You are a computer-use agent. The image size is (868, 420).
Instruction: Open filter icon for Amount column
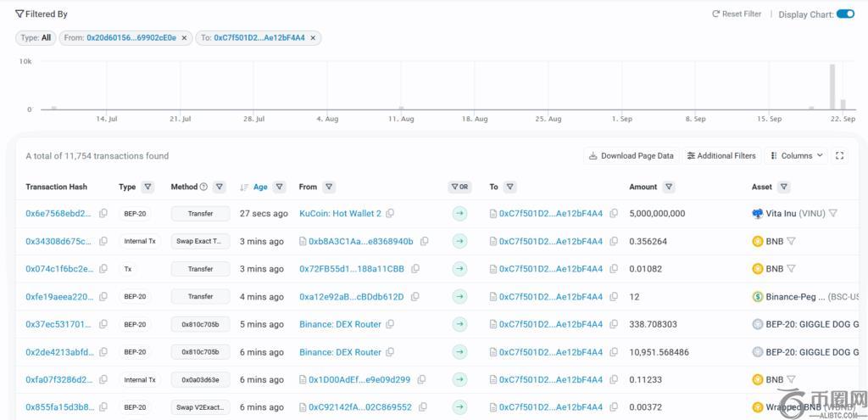669,187
